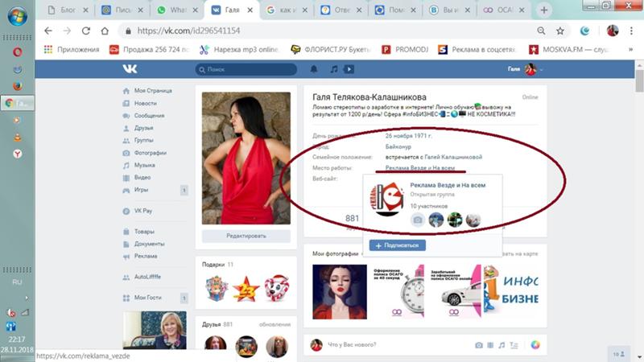Open Группы in the left menu
Image resolution: width=644 pixels, height=362 pixels.
[144, 140]
